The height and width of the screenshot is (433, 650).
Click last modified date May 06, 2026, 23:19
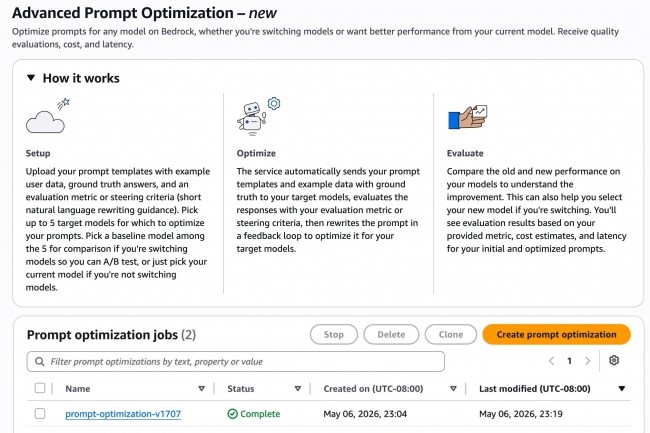pyautogui.click(x=521, y=414)
